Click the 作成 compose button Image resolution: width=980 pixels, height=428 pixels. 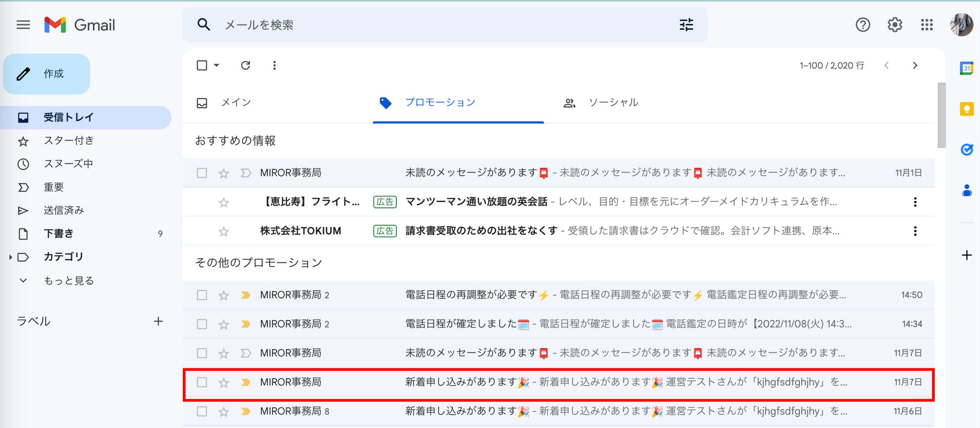pyautogui.click(x=47, y=74)
